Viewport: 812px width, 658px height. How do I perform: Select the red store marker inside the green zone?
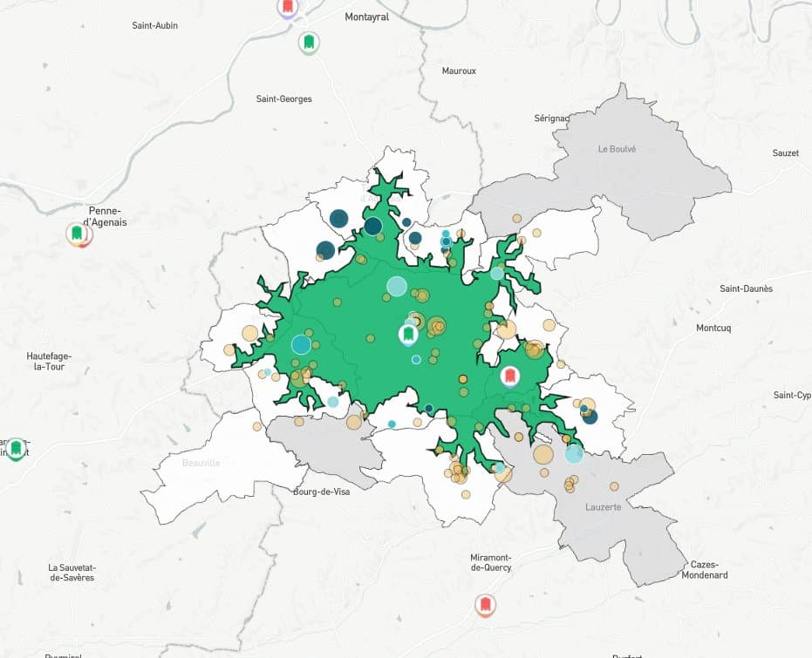click(x=510, y=376)
